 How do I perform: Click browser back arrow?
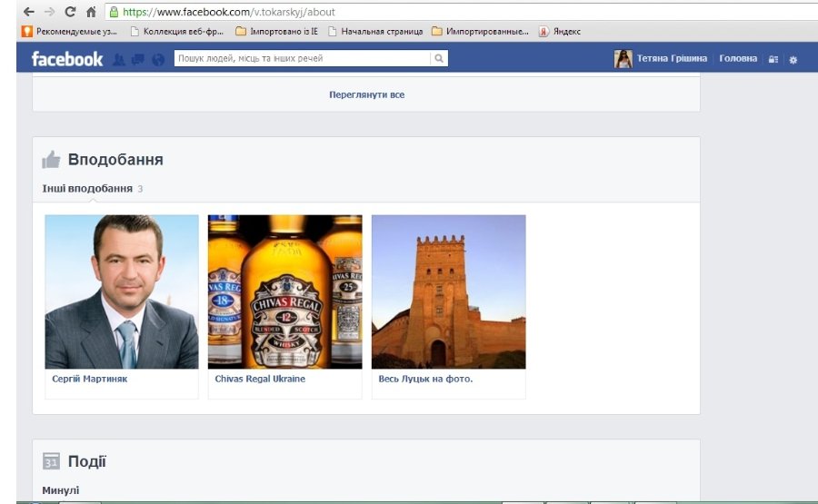click(x=29, y=12)
